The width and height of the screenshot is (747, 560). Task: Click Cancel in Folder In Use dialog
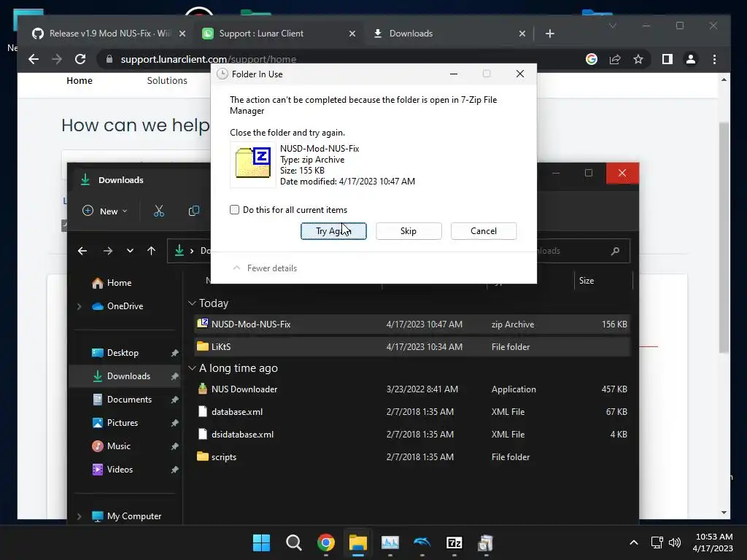point(484,231)
